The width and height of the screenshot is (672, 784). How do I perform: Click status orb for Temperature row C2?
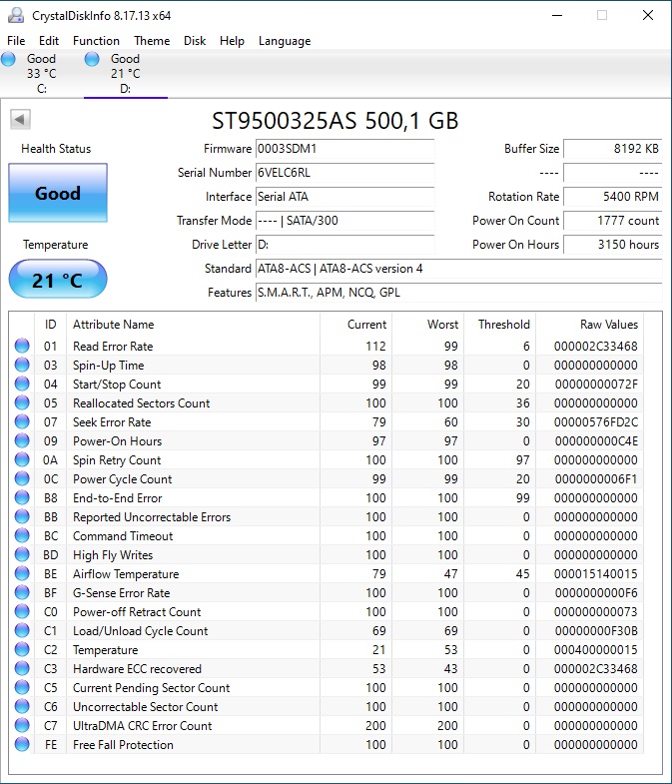[x=22, y=649]
